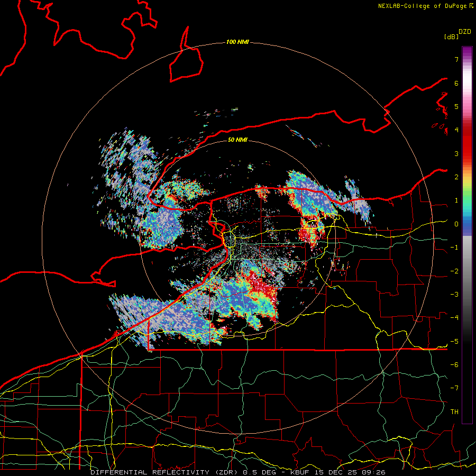
Task: Click the DZD product label above the scale
Action: click(x=464, y=32)
